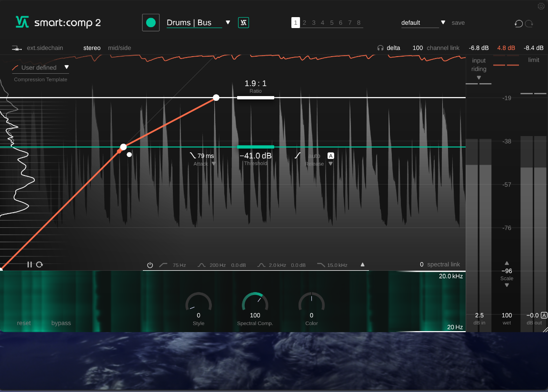Open the settings gear in the corner
Screen dimensions: 548x392
(541, 6)
